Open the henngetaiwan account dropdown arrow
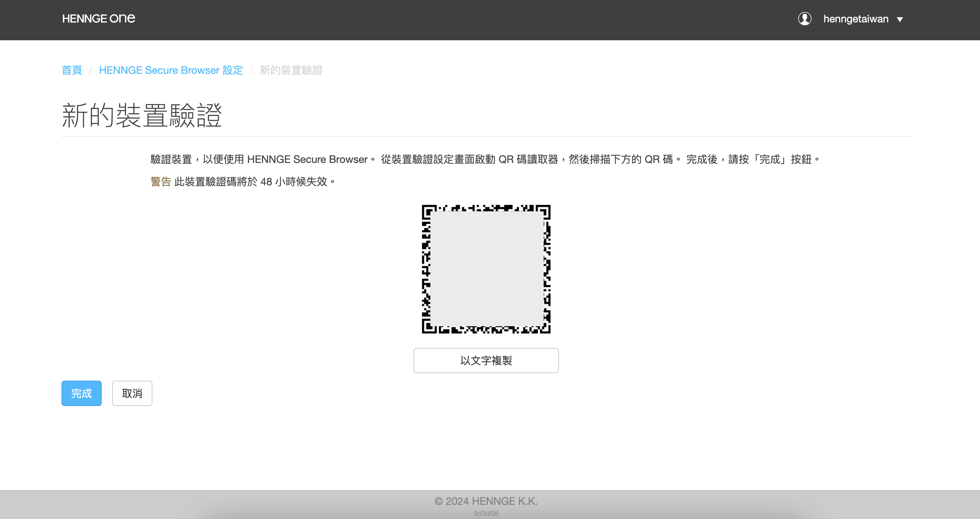 900,19
